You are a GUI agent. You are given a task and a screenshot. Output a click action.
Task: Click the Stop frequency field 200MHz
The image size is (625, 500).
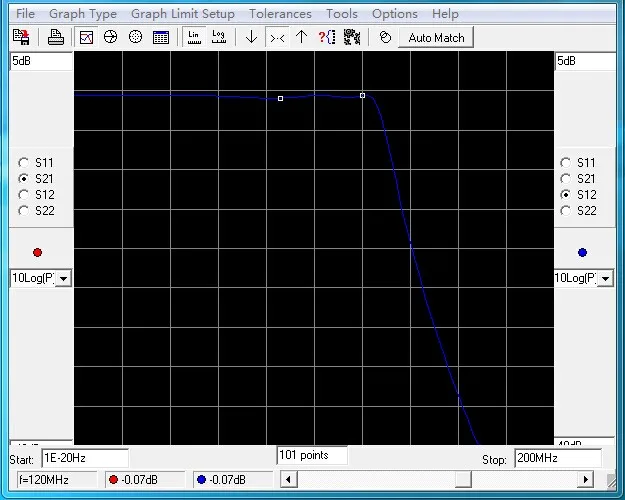click(x=558, y=458)
